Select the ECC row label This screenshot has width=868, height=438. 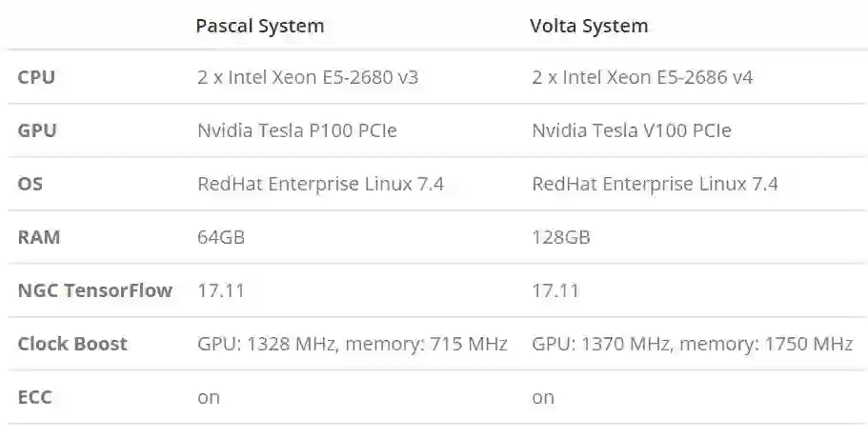coord(34,397)
